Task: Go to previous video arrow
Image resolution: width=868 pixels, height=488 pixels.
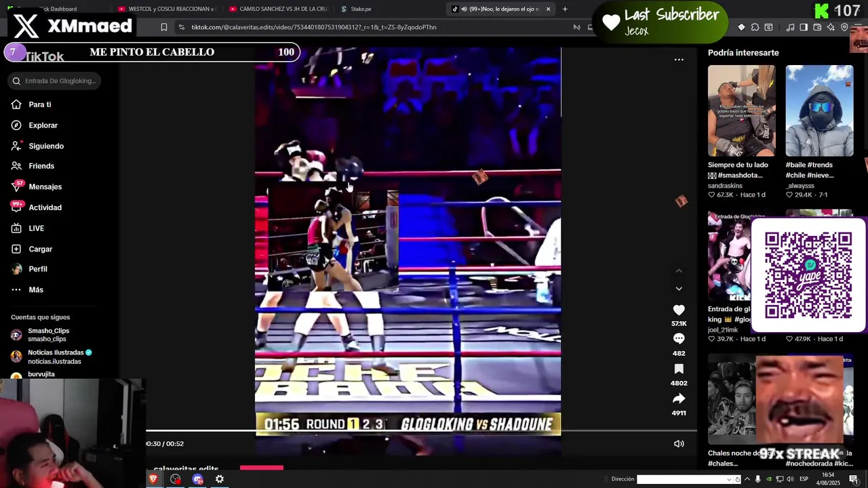Action: tap(679, 271)
